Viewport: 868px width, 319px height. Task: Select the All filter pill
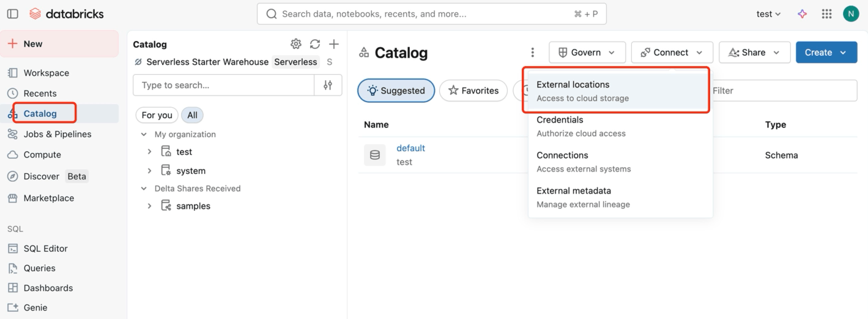pos(192,115)
